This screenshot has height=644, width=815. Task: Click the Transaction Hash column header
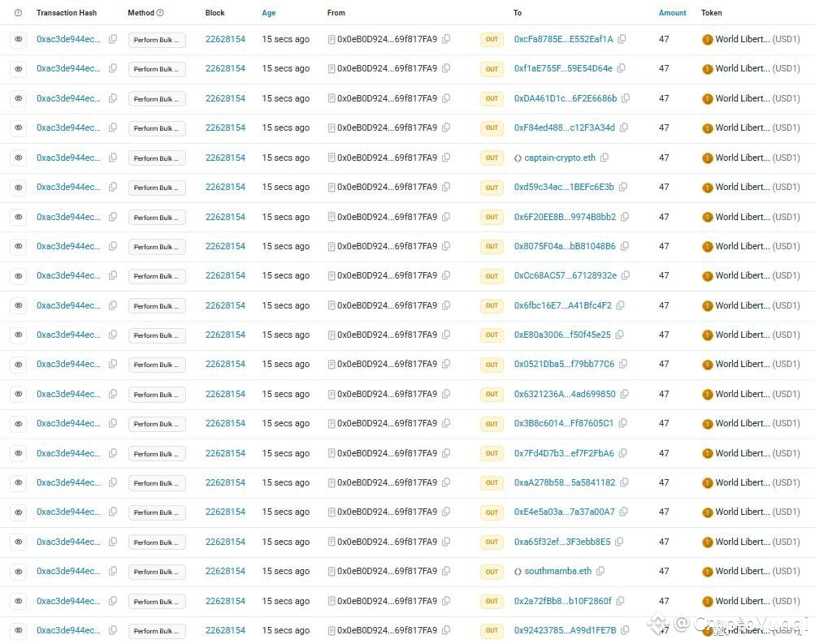[67, 12]
